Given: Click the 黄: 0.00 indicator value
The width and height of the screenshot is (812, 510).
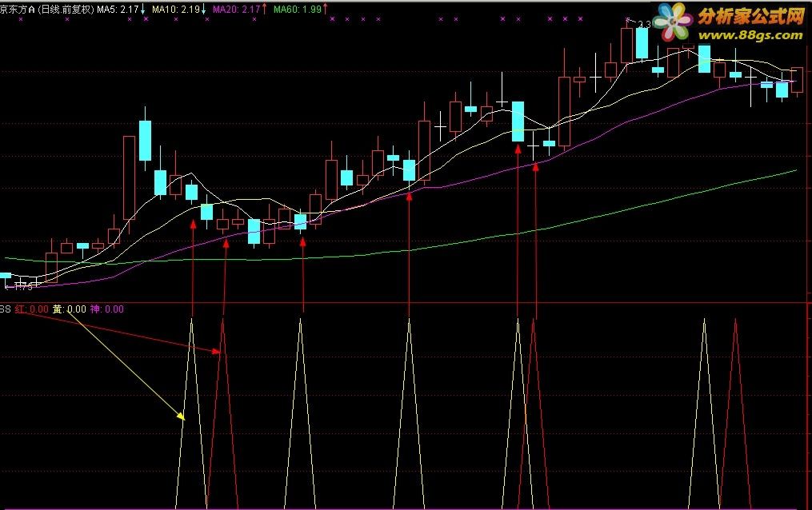Looking at the screenshot, I should [x=70, y=309].
